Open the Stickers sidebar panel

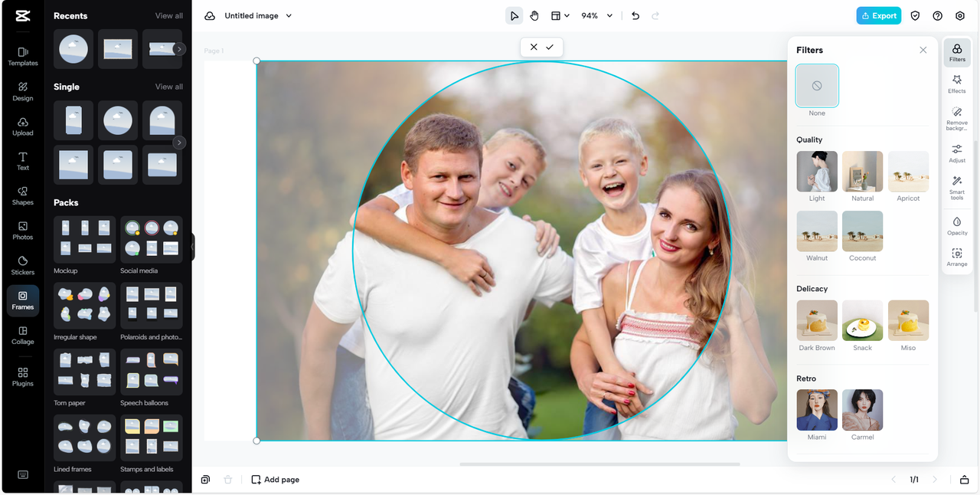[23, 266]
